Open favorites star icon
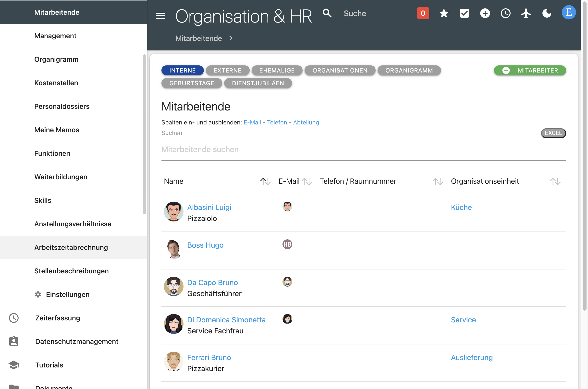This screenshot has height=389, width=588. tap(444, 13)
